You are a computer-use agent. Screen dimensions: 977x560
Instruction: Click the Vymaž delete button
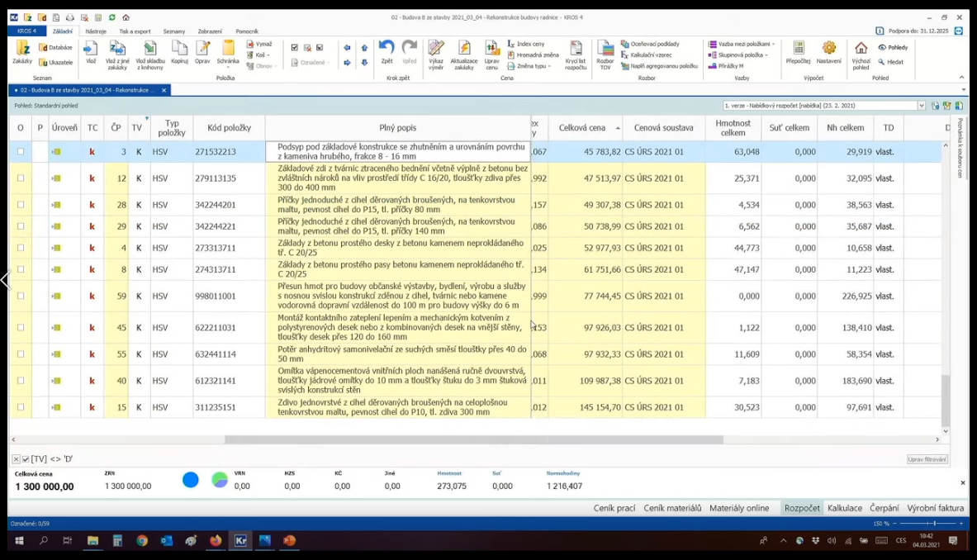(x=259, y=45)
